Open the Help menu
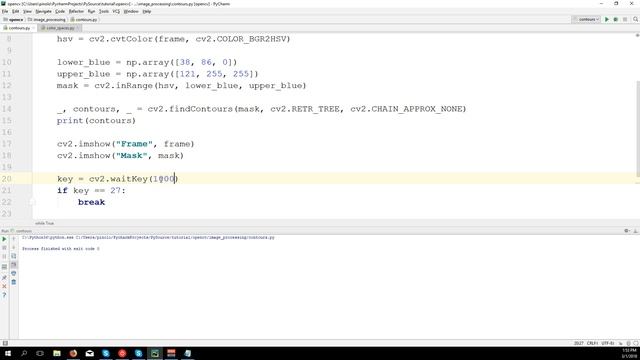 147,11
